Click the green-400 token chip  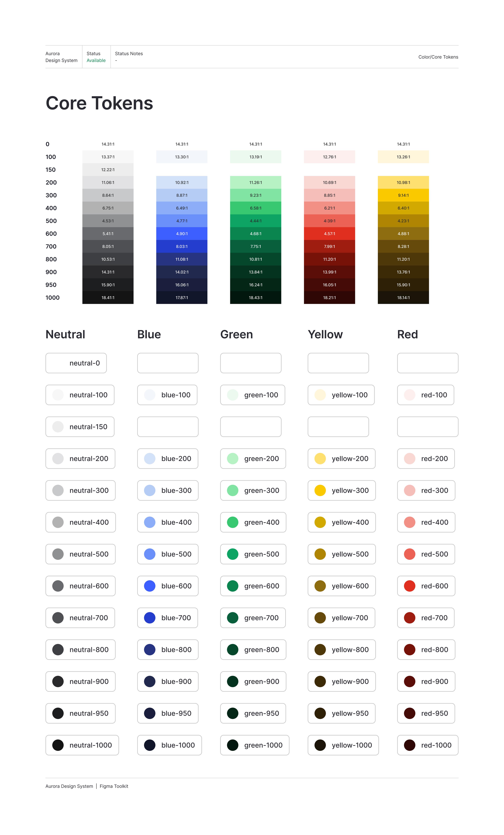(x=253, y=522)
